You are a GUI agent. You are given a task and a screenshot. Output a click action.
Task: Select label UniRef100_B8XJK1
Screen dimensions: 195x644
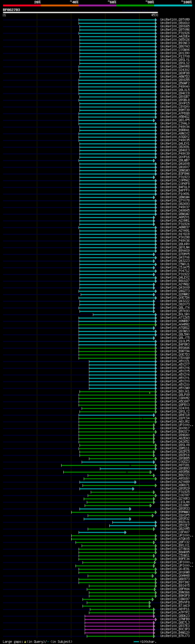(x=175, y=391)
